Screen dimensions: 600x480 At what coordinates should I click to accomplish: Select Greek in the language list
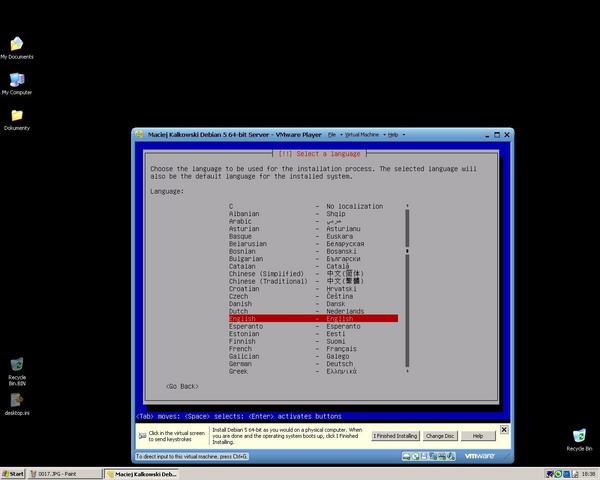313,371
